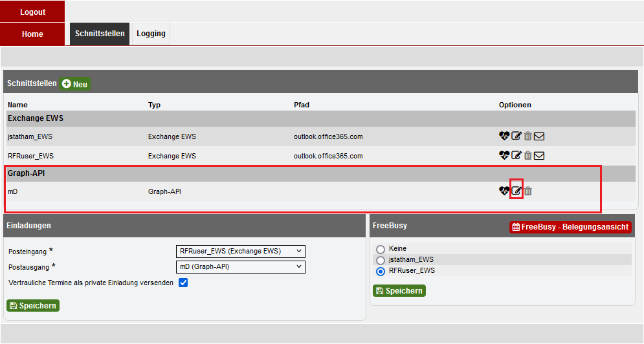The image size is (644, 344).
Task: Open mail envelope icon for jstatham_EWS
Action: tap(539, 136)
